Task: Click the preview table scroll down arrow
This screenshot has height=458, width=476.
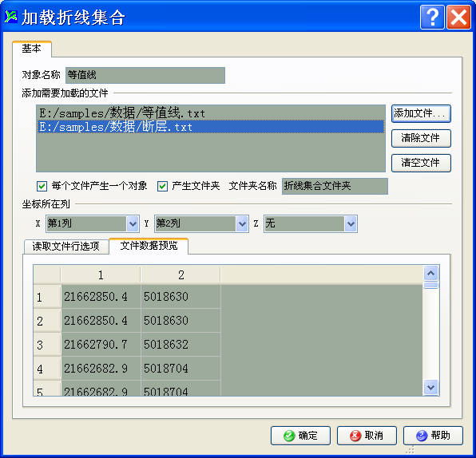Action: (430, 387)
